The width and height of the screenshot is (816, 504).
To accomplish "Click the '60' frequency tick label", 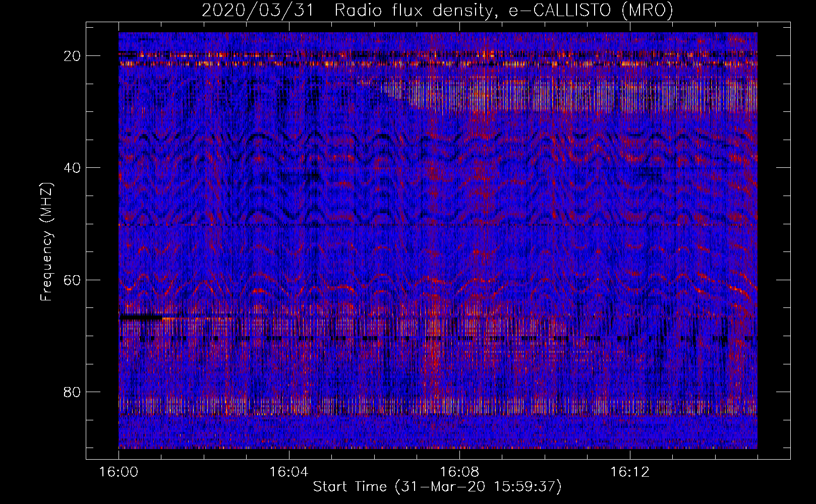I will click(x=73, y=280).
